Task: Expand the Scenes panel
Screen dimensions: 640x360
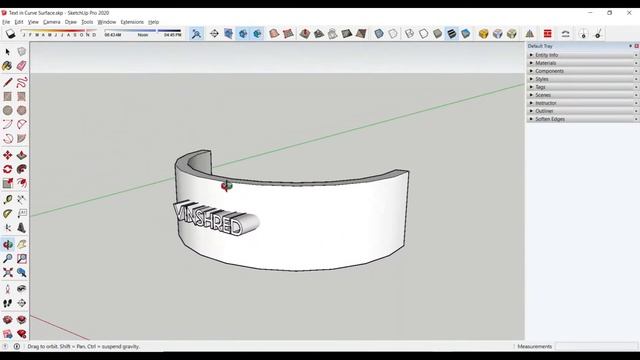Action: (582, 95)
